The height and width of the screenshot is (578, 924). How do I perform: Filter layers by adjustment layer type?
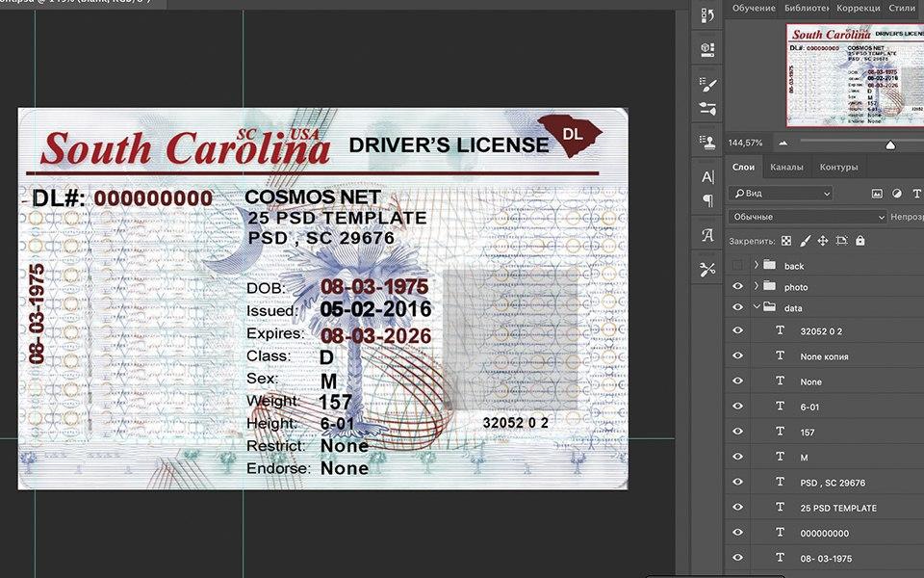897,194
